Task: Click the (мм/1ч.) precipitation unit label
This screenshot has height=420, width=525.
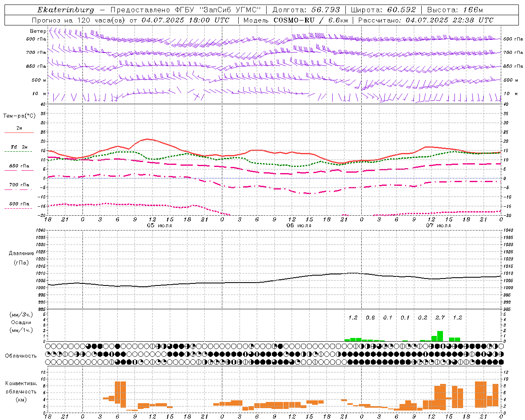Action: pos(21,330)
